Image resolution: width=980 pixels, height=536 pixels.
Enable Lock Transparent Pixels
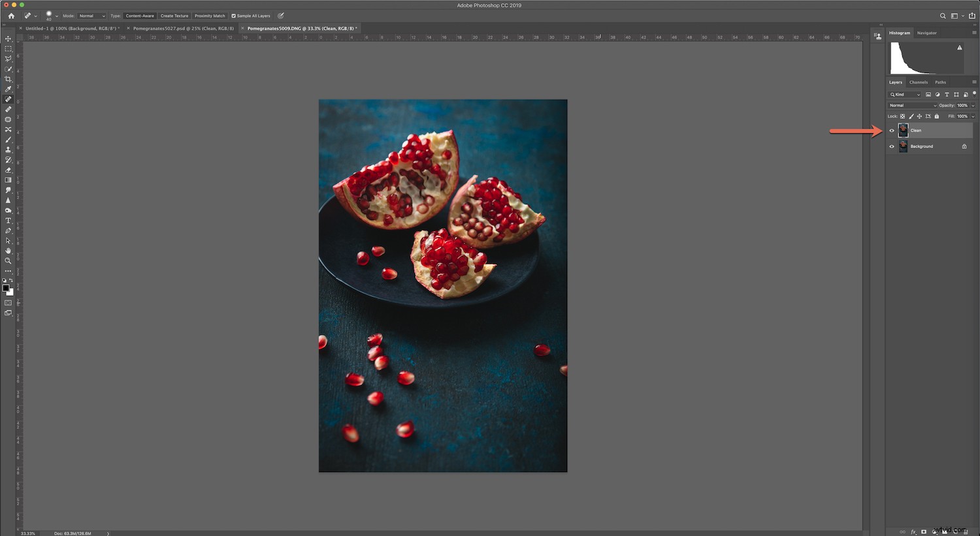[x=902, y=116]
